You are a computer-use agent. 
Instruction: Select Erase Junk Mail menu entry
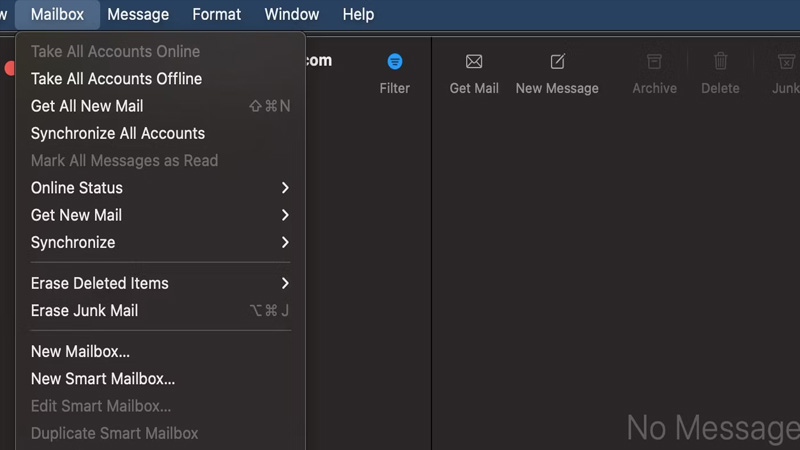coord(85,311)
